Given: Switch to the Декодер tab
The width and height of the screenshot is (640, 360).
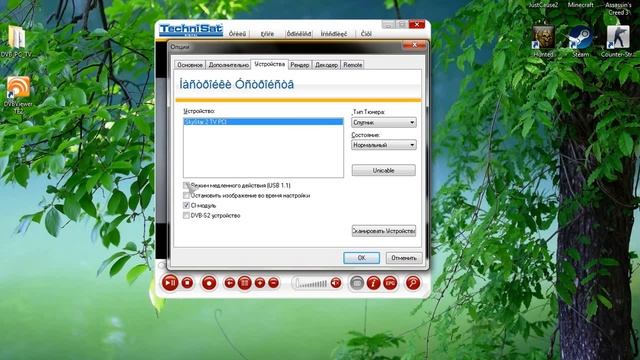Looking at the screenshot, I should click(327, 65).
